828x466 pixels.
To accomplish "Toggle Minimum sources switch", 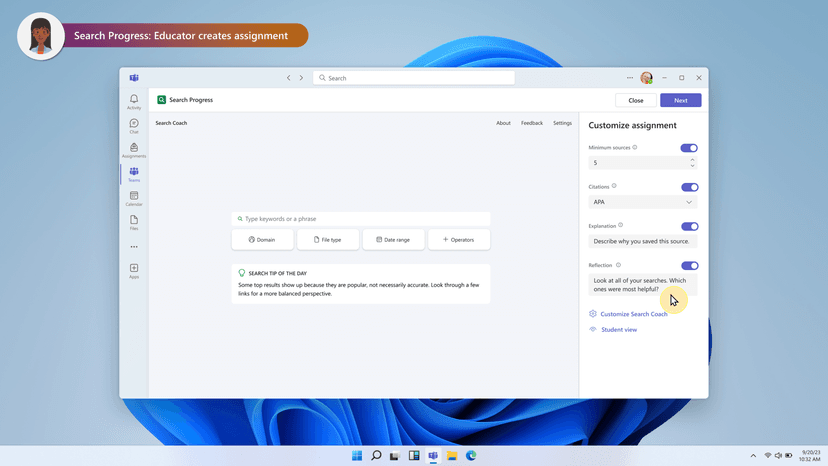I will (689, 148).
